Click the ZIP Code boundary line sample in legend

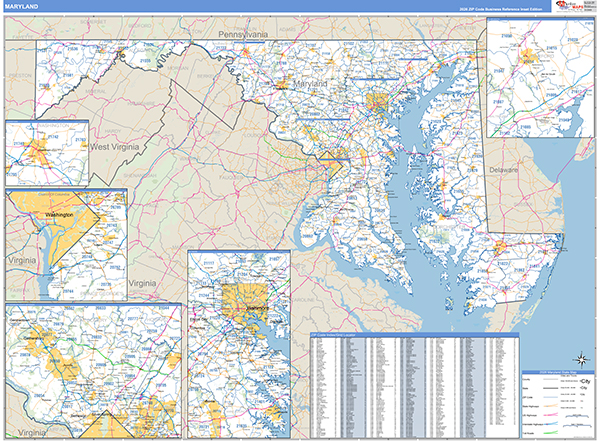tap(551, 398)
